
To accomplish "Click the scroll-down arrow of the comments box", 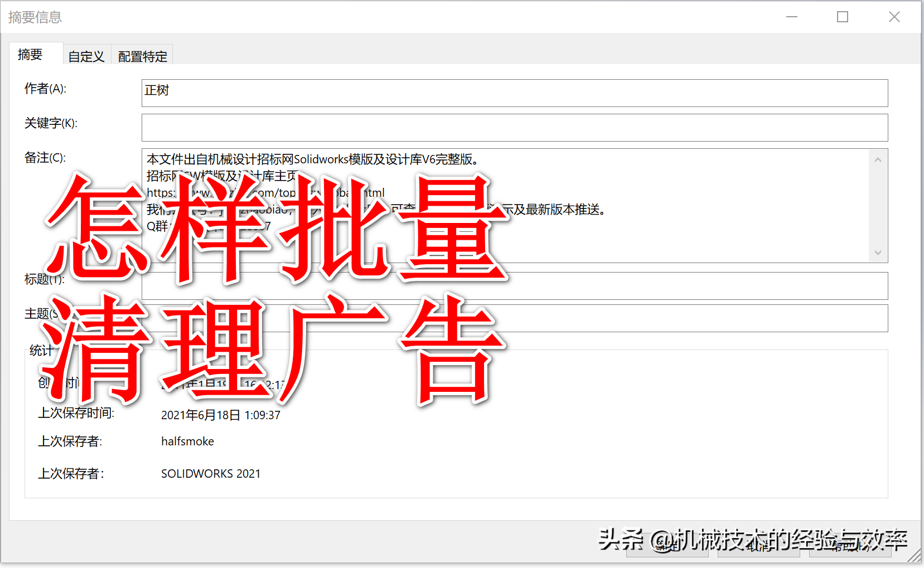I will (x=878, y=254).
